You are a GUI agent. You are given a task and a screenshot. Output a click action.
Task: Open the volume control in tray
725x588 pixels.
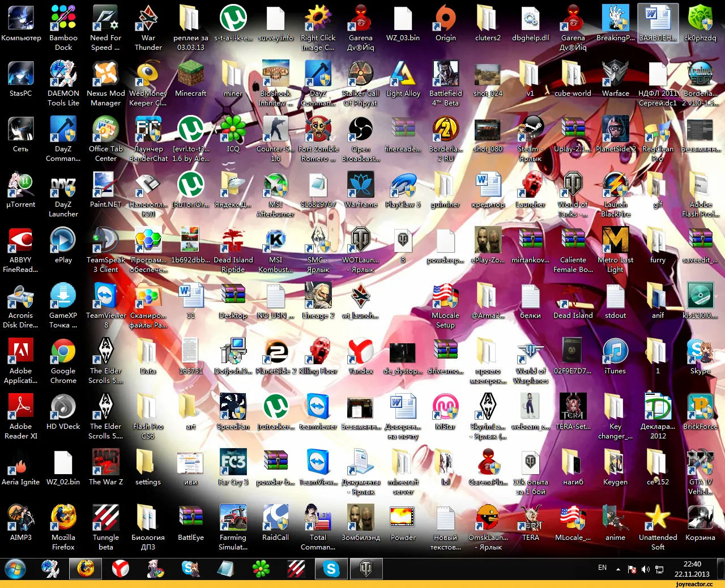(646, 569)
